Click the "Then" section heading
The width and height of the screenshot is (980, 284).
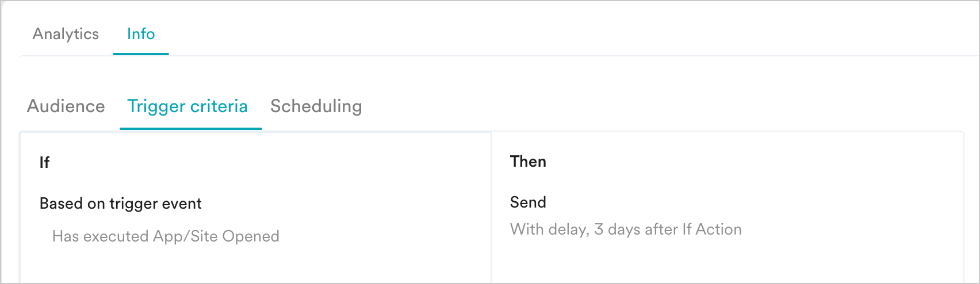point(528,162)
